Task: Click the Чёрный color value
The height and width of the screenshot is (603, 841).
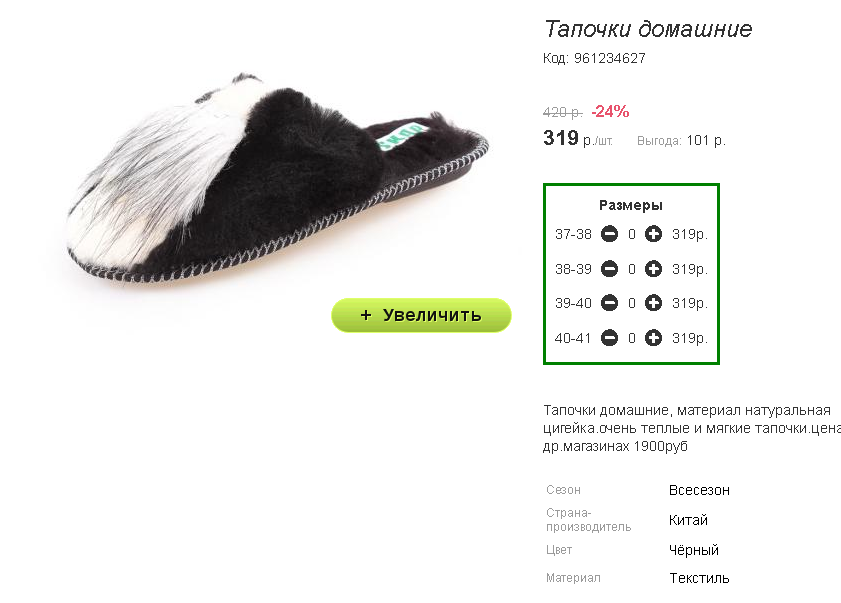Action: pyautogui.click(x=694, y=550)
